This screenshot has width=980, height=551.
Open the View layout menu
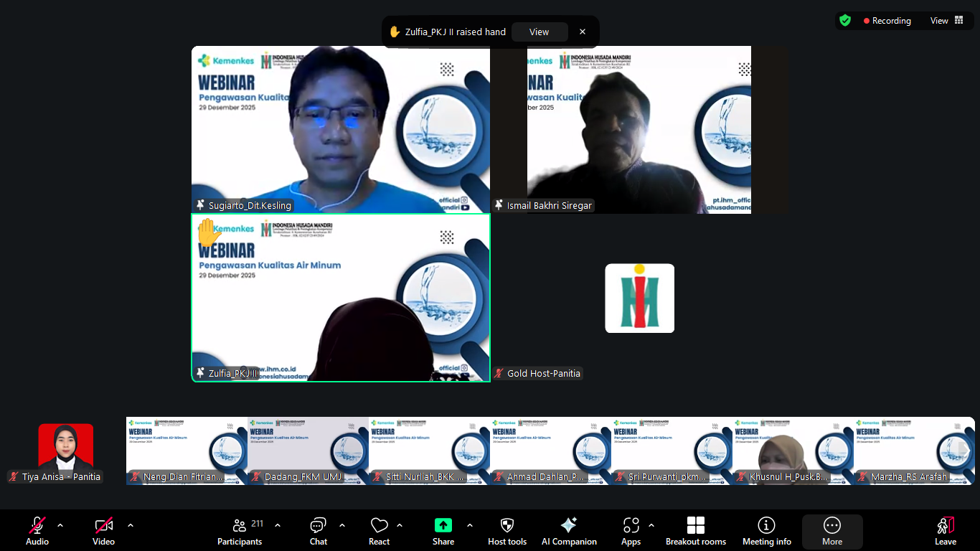coord(947,21)
